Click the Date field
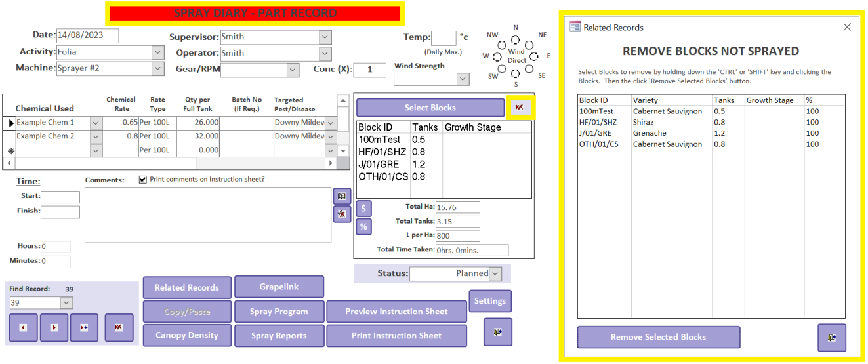 87,35
